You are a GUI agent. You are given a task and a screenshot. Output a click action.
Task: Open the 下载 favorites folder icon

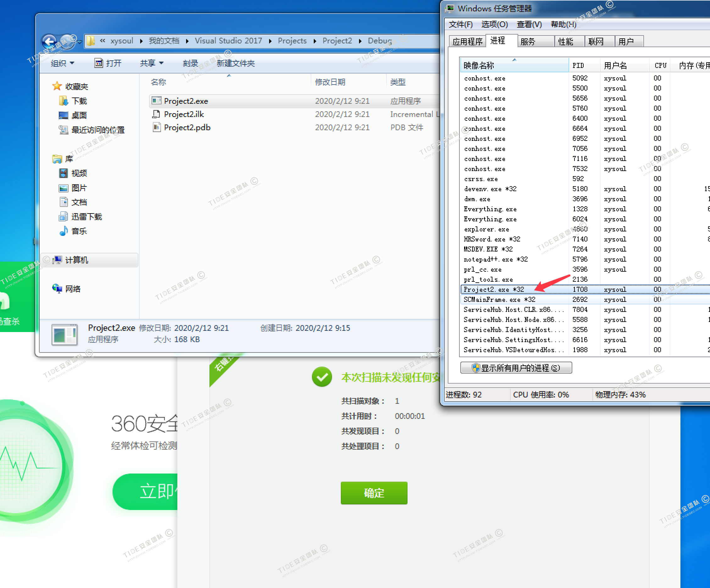click(63, 101)
